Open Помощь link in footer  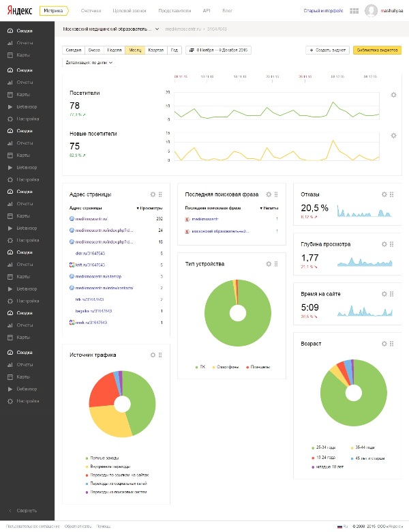click(x=103, y=527)
